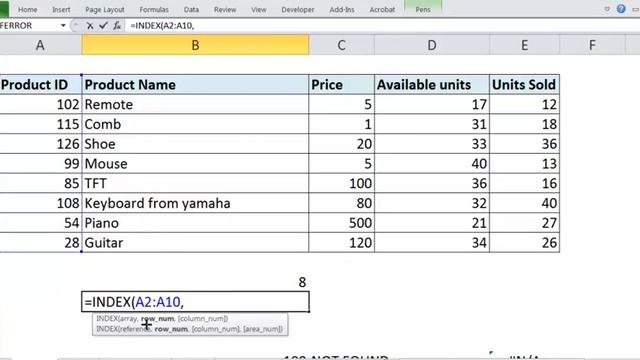The width and height of the screenshot is (640, 360).
Task: Click the Units Sold header cell
Action: [x=524, y=84]
